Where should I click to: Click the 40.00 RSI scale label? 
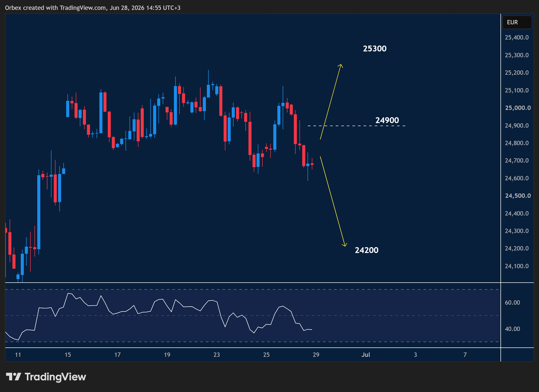512,329
